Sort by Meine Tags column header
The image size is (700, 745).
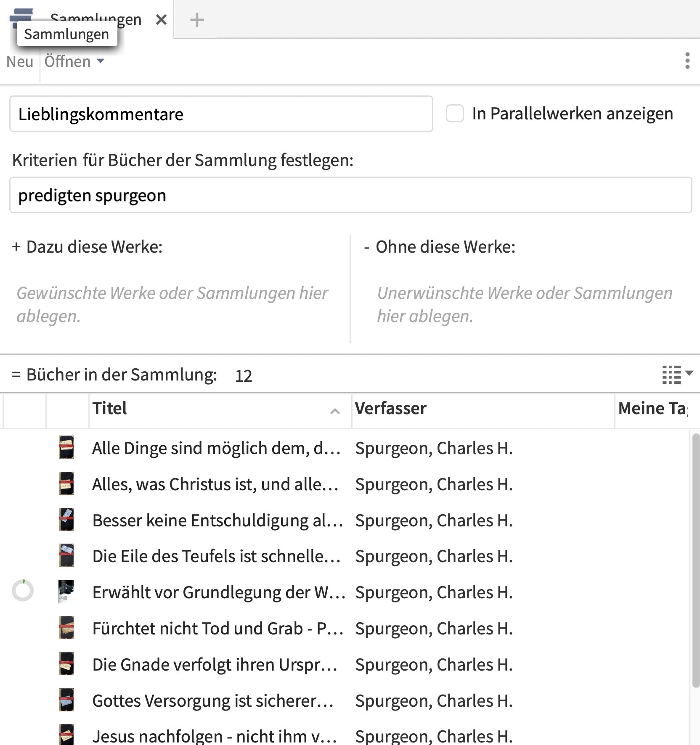click(652, 409)
